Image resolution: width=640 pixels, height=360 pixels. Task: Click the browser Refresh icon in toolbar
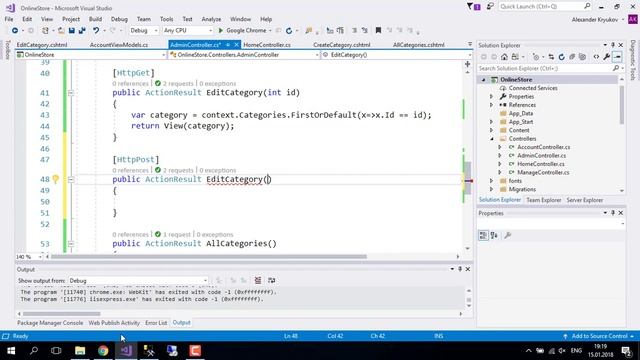(289, 31)
